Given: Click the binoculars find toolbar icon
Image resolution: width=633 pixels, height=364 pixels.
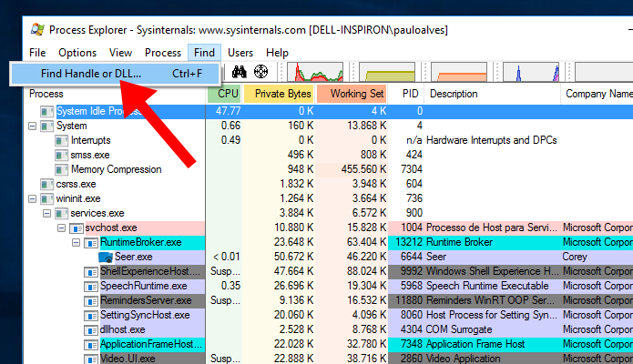Looking at the screenshot, I should point(239,72).
